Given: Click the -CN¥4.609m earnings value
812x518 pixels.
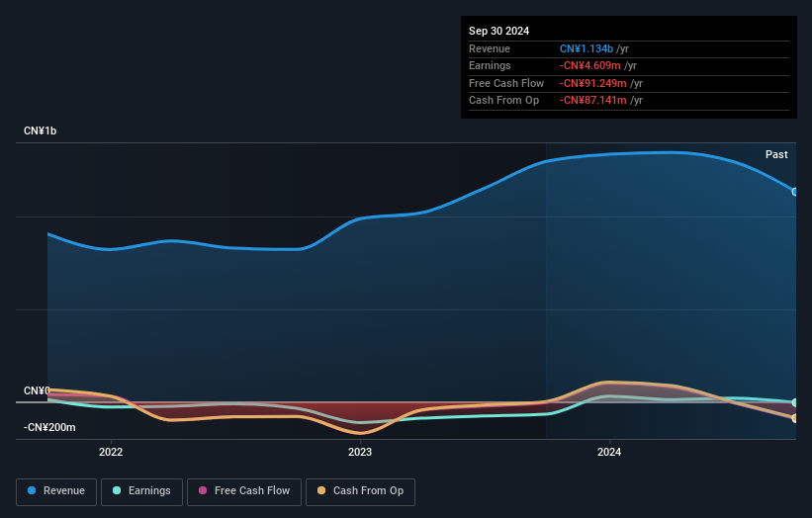Looking at the screenshot, I should [x=589, y=65].
